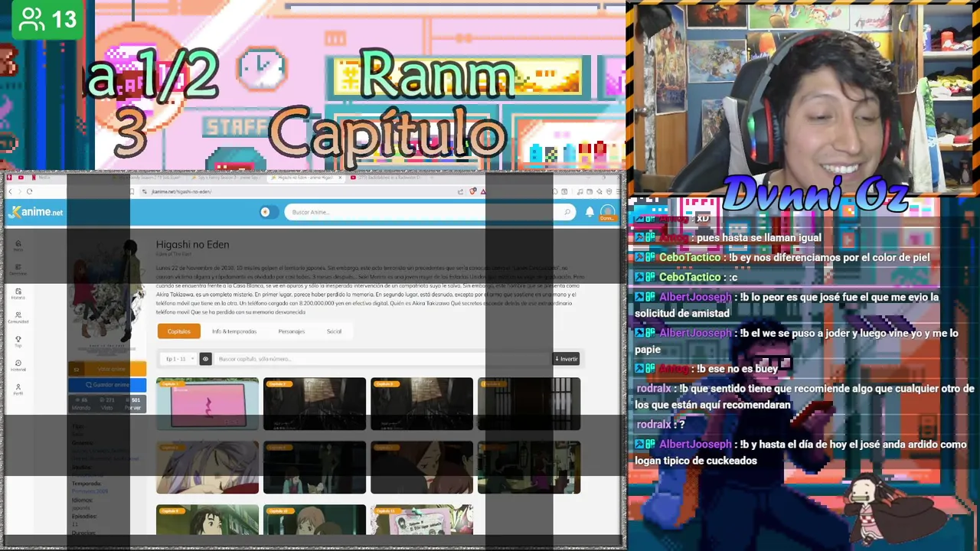This screenshot has height=551, width=980.
Task: Select the Visto status counter
Action: (108, 403)
